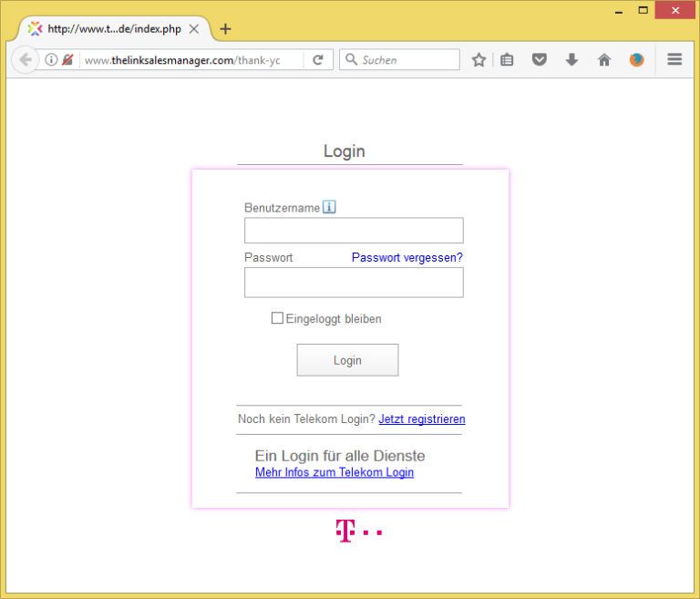Click the Login heading text
Screen dimensions: 700x599
tap(345, 151)
